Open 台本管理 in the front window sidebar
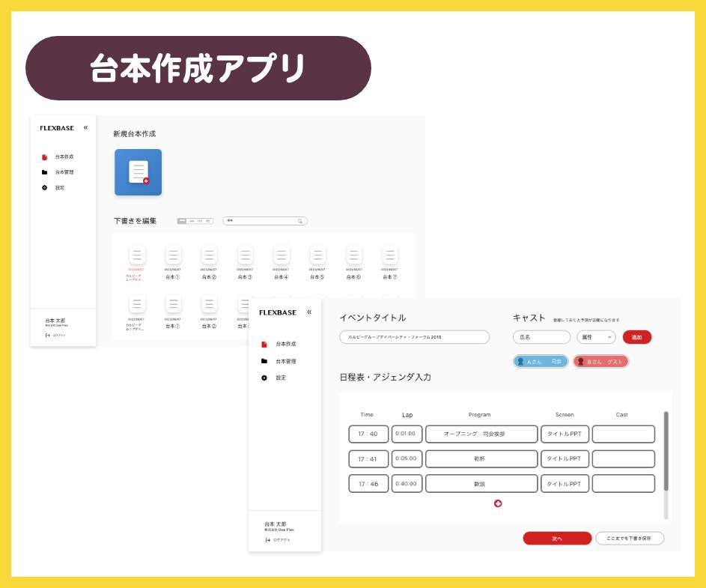 pyautogui.click(x=279, y=361)
